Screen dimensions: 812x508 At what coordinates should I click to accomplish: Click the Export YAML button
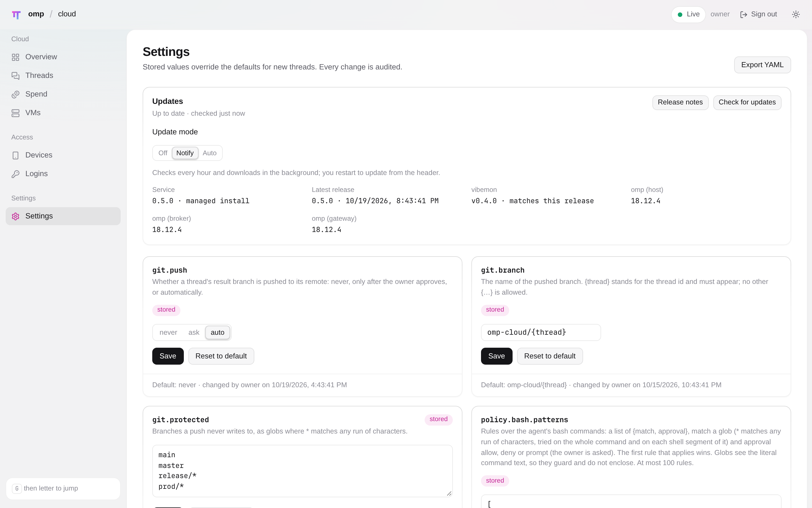[x=762, y=65]
